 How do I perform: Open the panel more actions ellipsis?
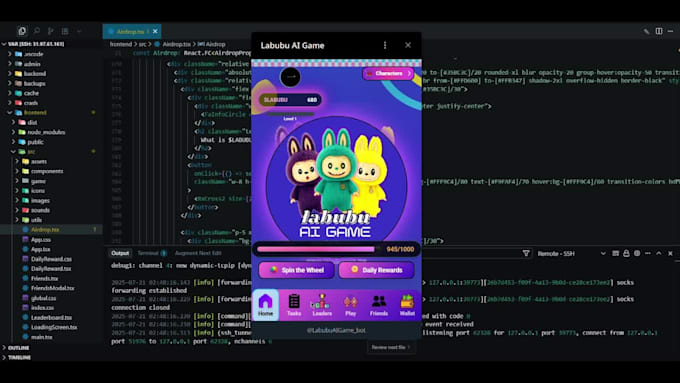[647, 253]
